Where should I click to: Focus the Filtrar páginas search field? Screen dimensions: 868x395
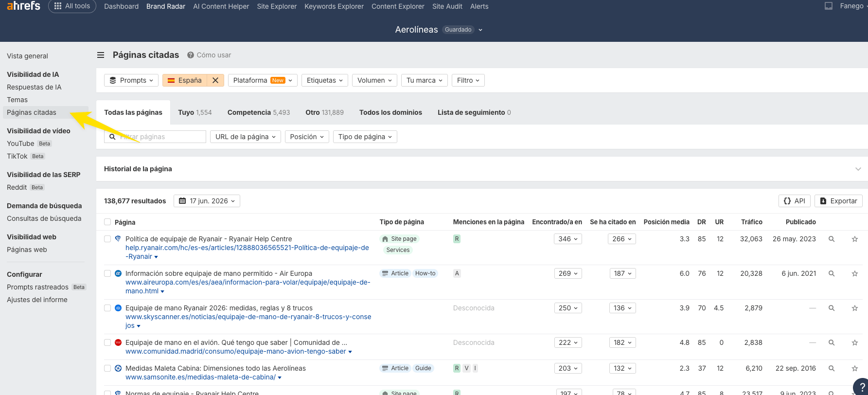pyautogui.click(x=155, y=137)
